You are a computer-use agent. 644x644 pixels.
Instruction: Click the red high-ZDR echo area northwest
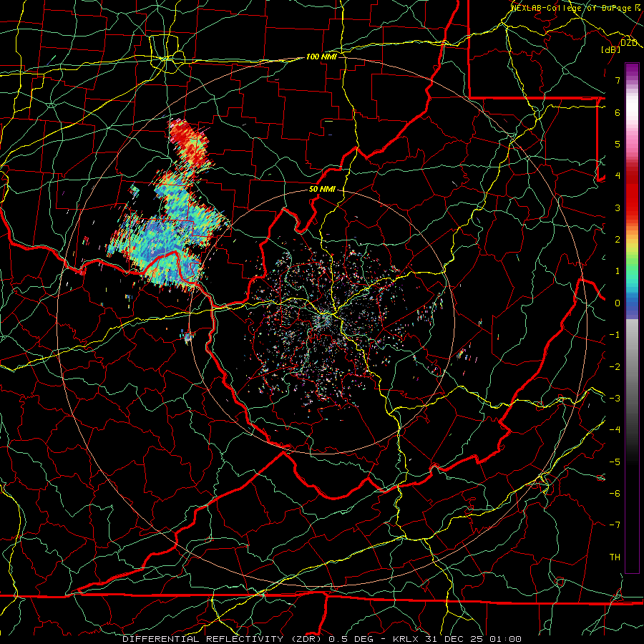tap(190, 142)
